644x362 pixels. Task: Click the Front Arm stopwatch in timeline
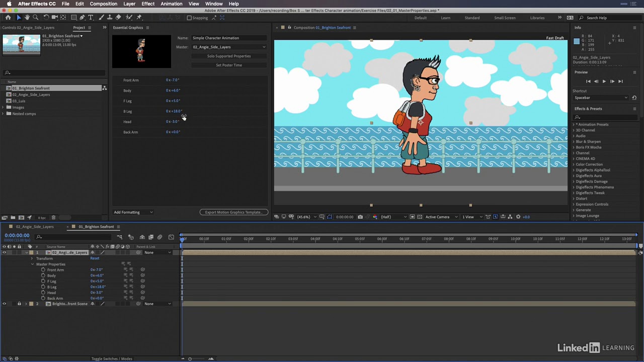pos(43,270)
